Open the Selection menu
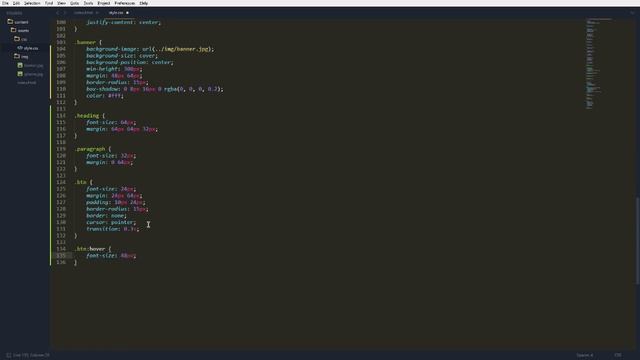Screen dimensions: 640x360 pos(32,3)
